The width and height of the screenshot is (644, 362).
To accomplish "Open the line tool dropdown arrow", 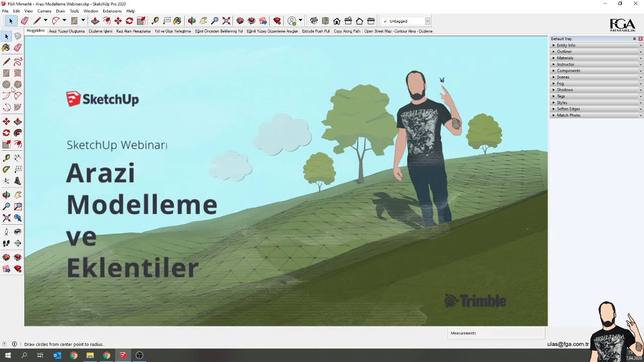I will [x=45, y=21].
